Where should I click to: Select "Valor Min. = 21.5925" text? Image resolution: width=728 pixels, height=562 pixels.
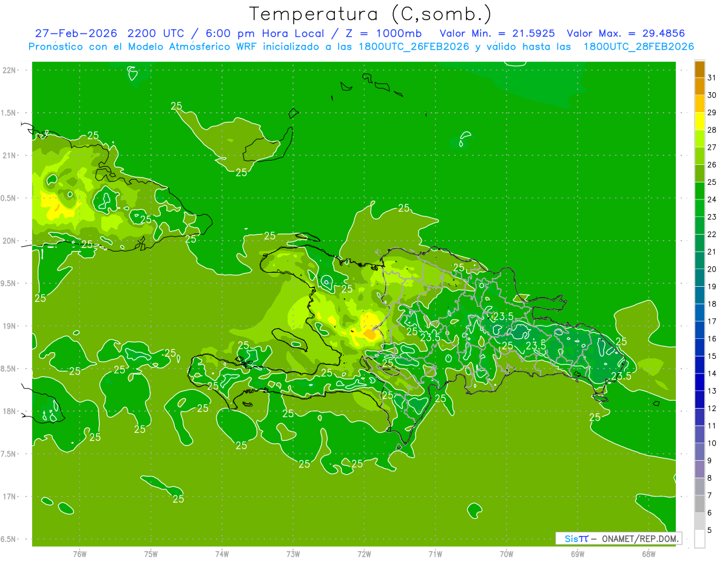point(497,33)
